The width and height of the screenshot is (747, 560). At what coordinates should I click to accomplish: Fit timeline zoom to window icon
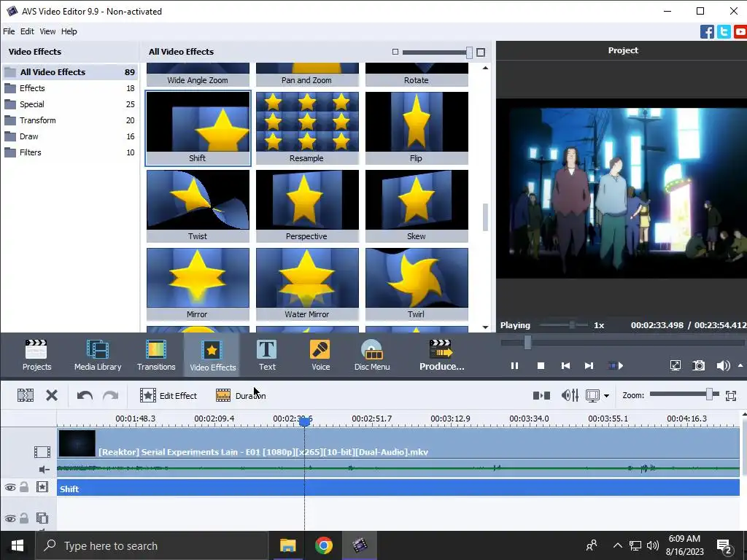pos(731,395)
